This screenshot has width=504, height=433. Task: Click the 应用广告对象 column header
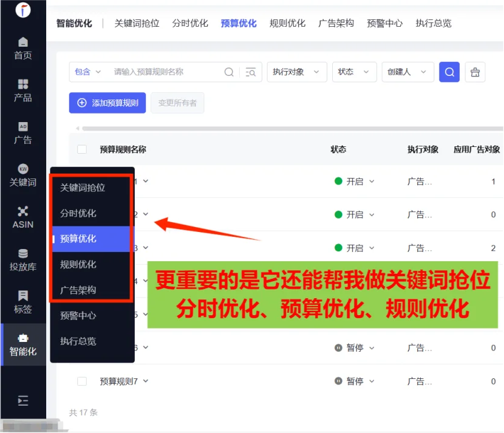(477, 149)
